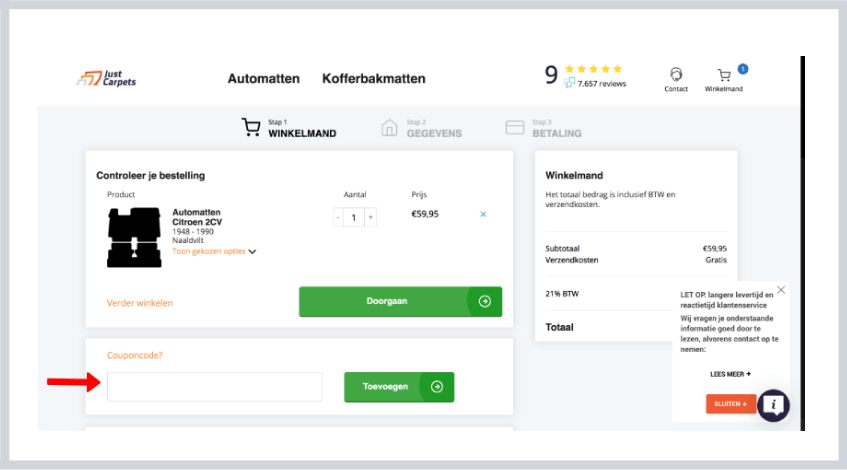
Task: Increase quantity with the plus button
Action: tap(370, 217)
